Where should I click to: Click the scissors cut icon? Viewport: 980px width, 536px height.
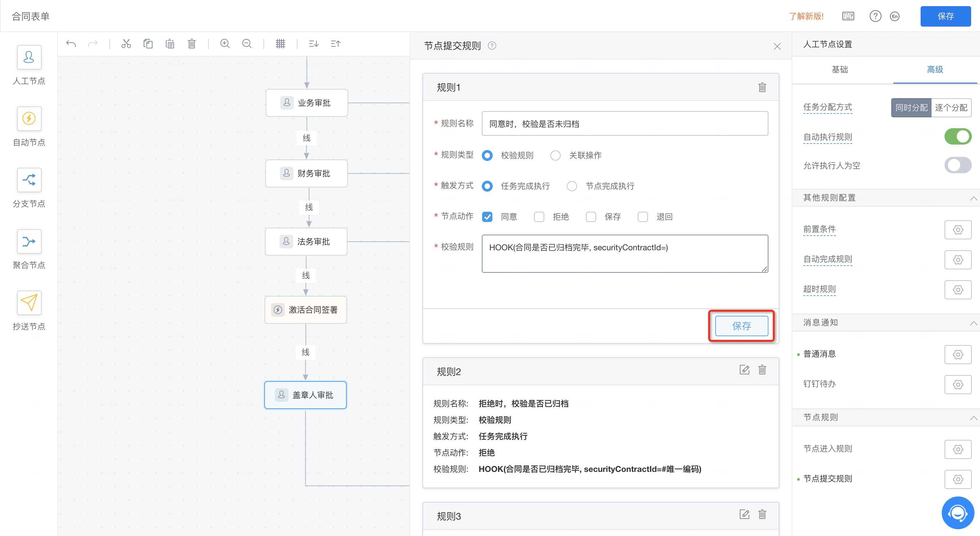126,44
